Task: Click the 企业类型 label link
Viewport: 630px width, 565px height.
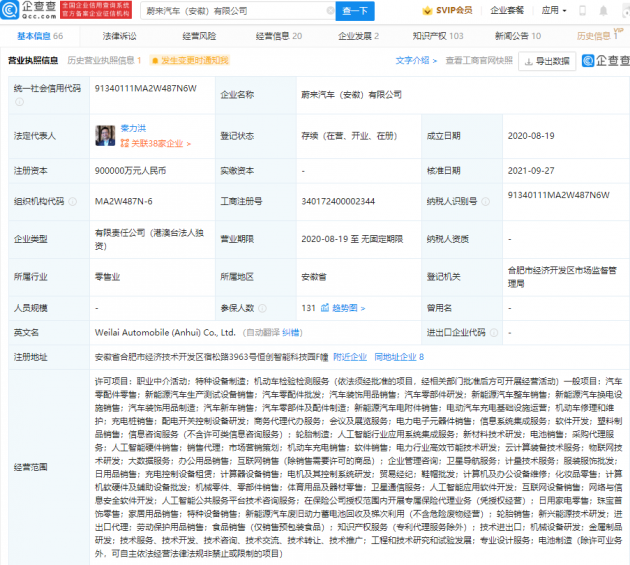Action: (x=31, y=239)
